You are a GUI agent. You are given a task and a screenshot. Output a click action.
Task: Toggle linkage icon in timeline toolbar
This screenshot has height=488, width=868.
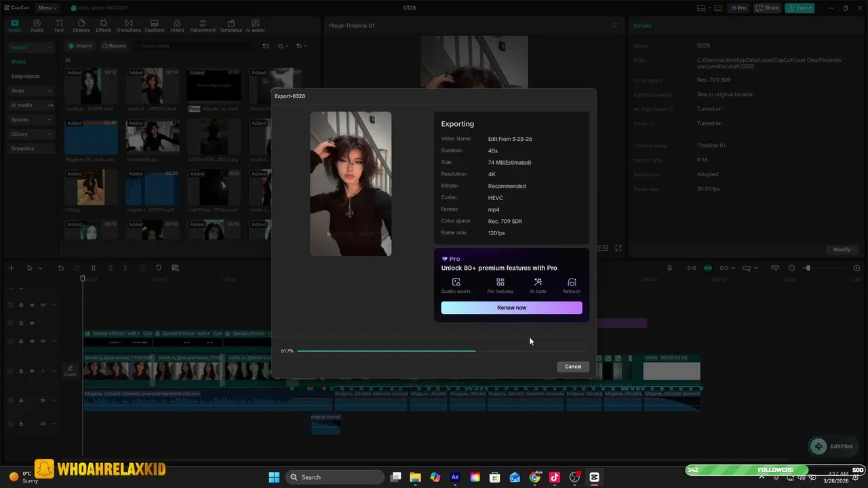click(x=724, y=268)
